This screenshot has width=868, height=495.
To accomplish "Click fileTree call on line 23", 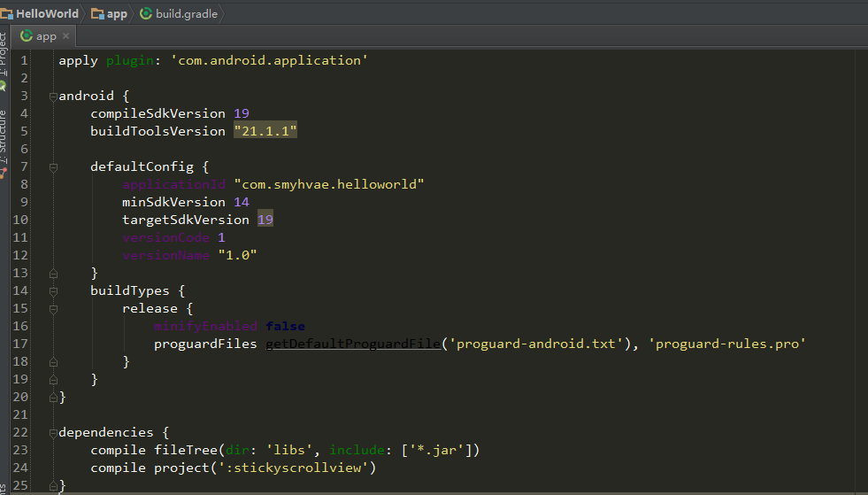I will coord(186,450).
